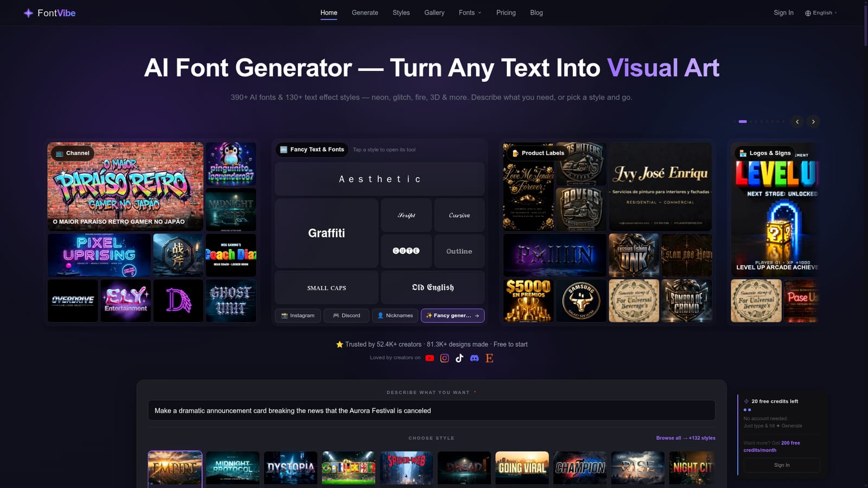Select the EMPIRE style thumbnail
Image resolution: width=868 pixels, height=488 pixels.
[x=175, y=468]
